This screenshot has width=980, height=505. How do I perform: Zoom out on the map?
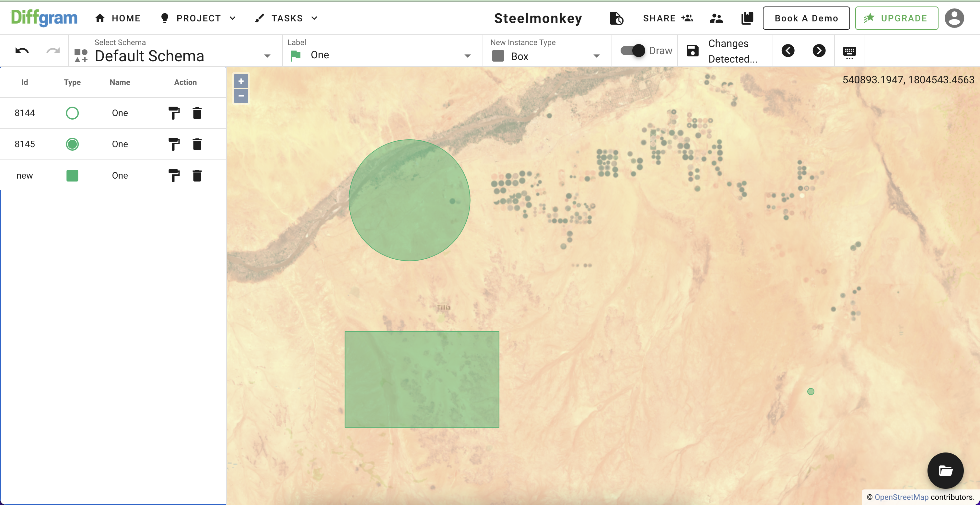(x=241, y=96)
